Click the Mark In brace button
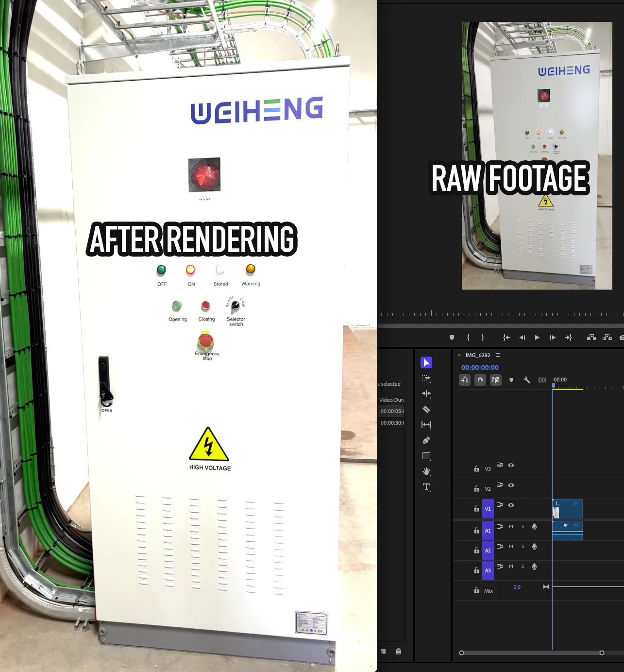 click(x=468, y=338)
